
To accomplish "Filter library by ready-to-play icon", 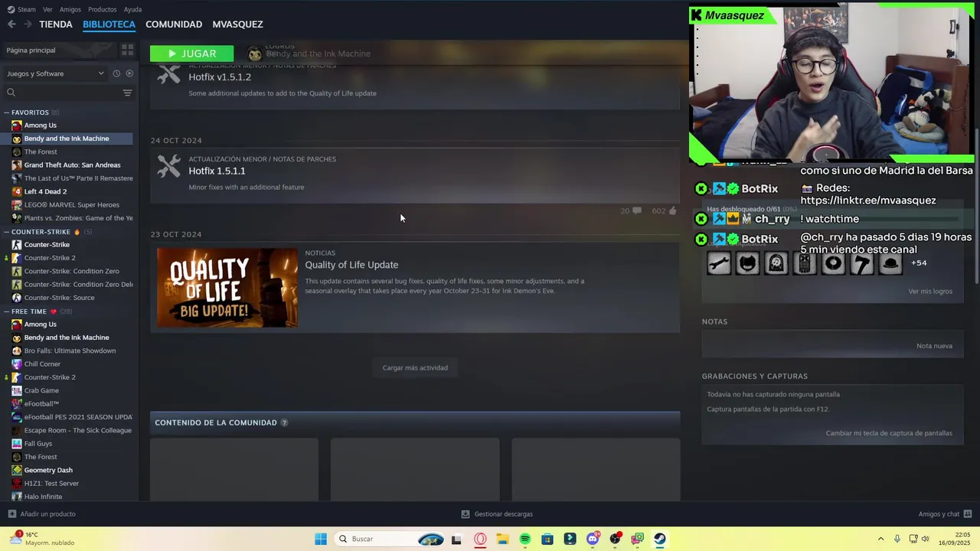I will coord(129,73).
